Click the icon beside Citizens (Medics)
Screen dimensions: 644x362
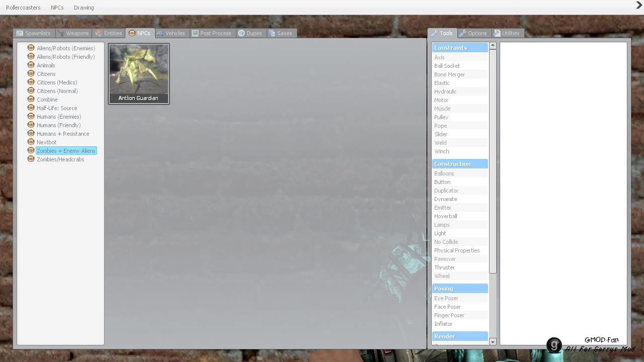pyautogui.click(x=31, y=82)
